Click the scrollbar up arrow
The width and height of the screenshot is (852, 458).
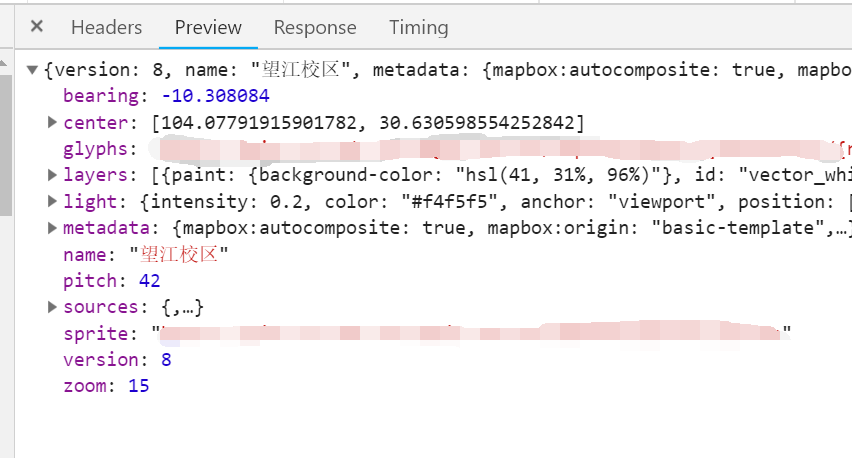point(4,63)
